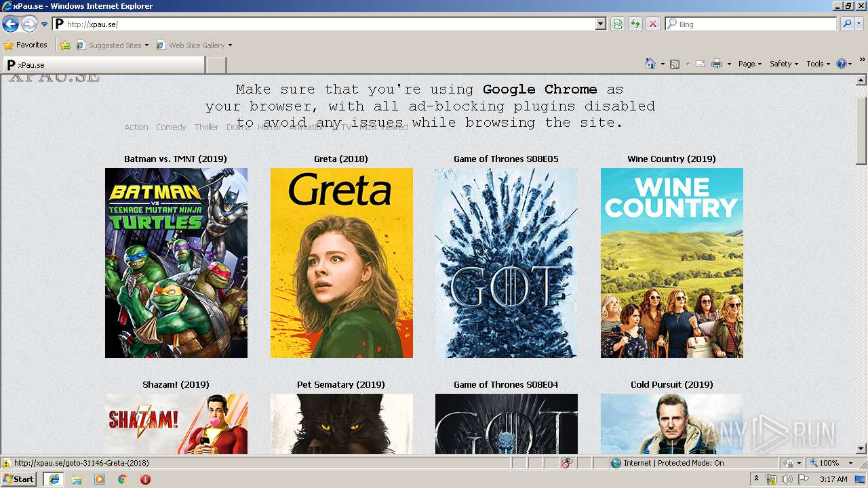Click the page scrollbar up arrow
This screenshot has height=488, width=868.
click(x=861, y=80)
